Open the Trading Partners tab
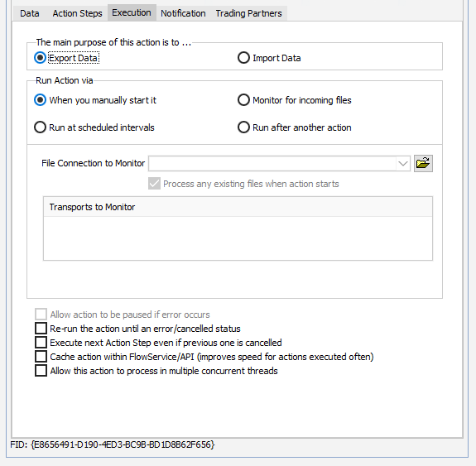The height and width of the screenshot is (466, 476). (248, 13)
